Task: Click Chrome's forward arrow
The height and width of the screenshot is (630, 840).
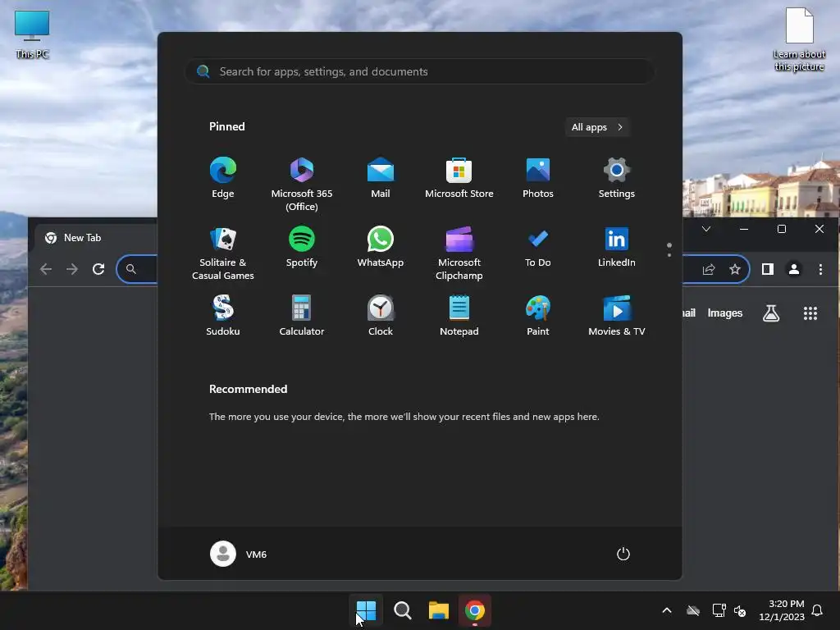Action: coord(72,269)
